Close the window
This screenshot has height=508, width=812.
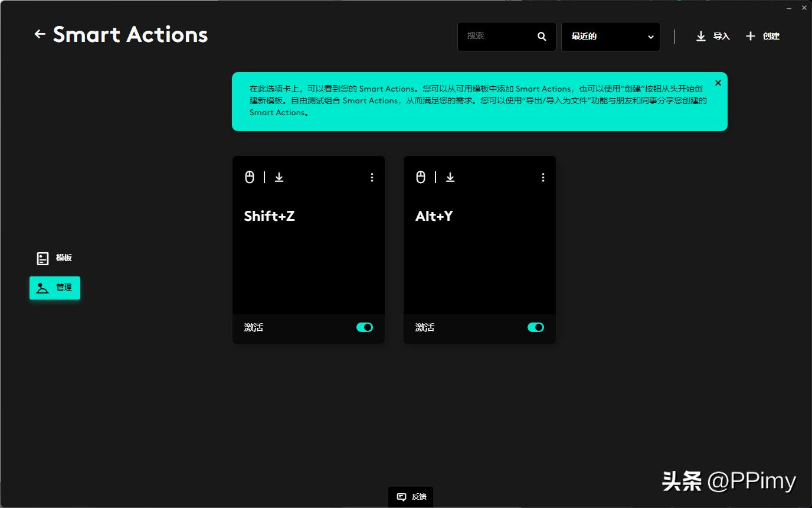(x=804, y=8)
